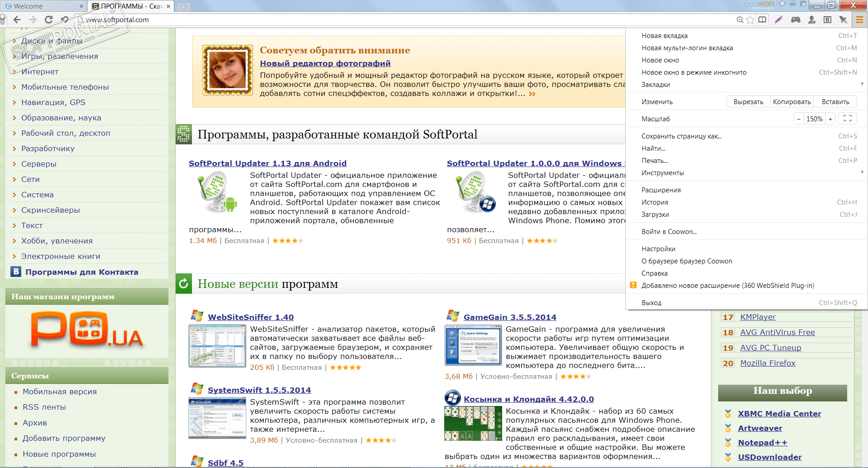
Task: Choose Новая мульти-логин вкладка menu item
Action: pos(747,48)
